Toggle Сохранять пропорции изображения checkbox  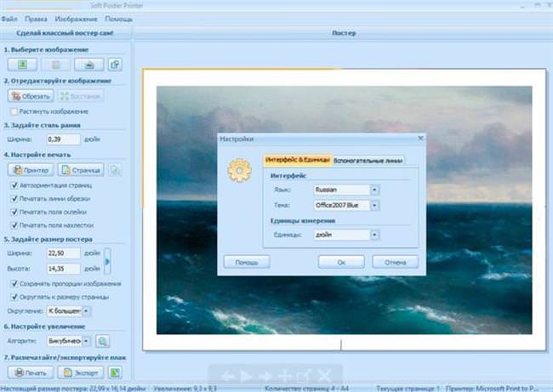coord(14,283)
